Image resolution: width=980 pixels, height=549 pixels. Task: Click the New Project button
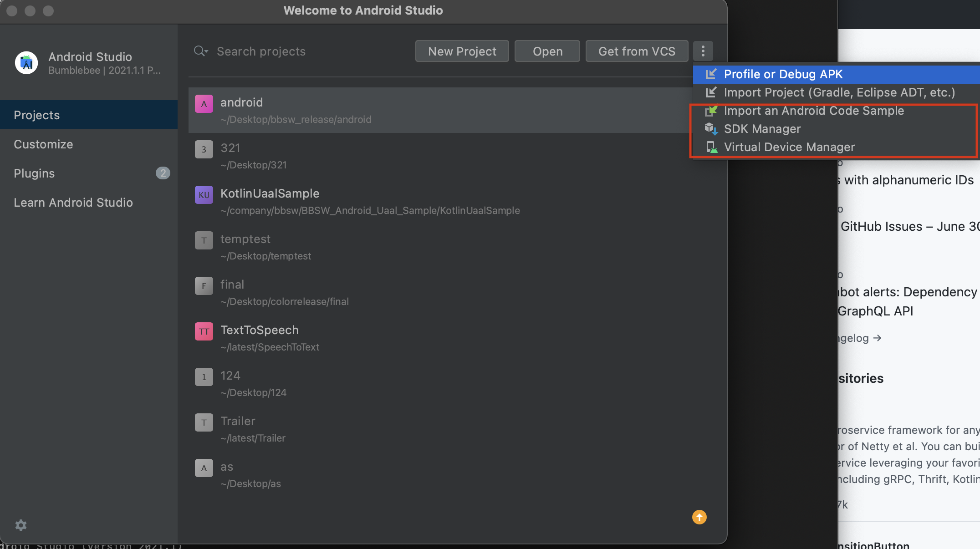point(462,51)
